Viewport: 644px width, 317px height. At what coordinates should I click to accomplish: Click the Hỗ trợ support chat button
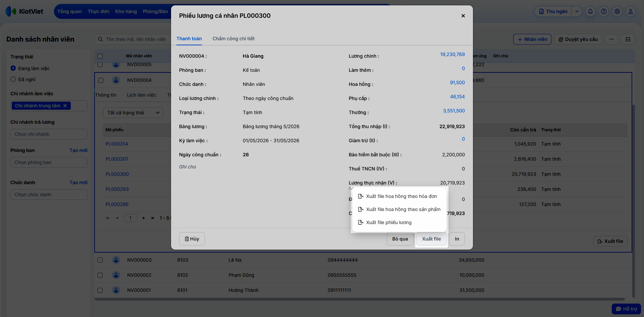[626, 309]
